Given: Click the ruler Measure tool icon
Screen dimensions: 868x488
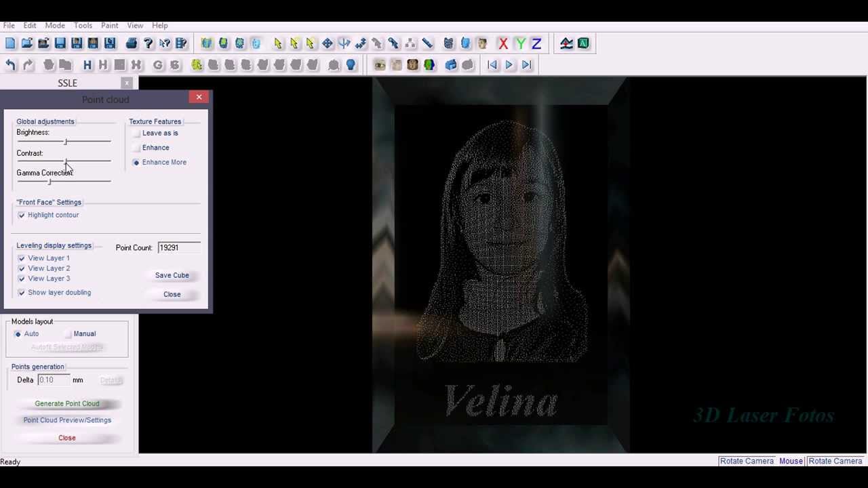Looking at the screenshot, I should click(428, 43).
